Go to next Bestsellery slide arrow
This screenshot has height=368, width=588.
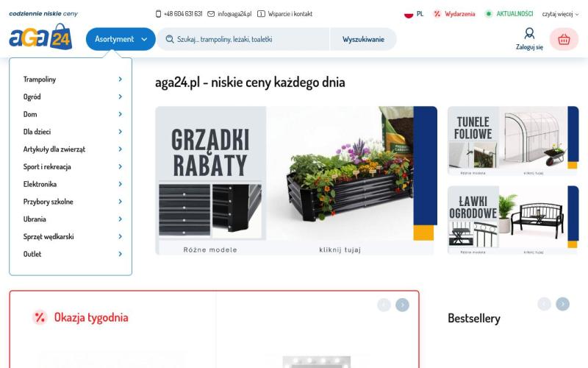(562, 304)
